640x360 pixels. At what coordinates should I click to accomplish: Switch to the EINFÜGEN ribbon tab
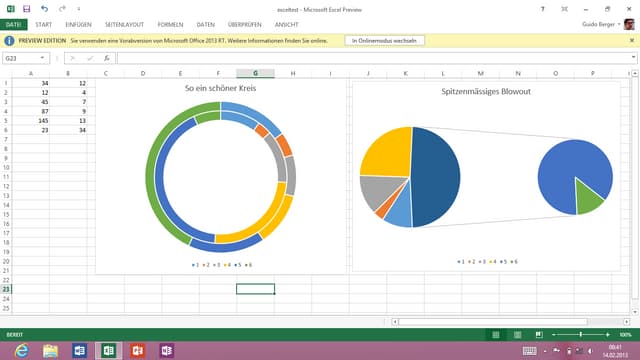click(x=78, y=24)
